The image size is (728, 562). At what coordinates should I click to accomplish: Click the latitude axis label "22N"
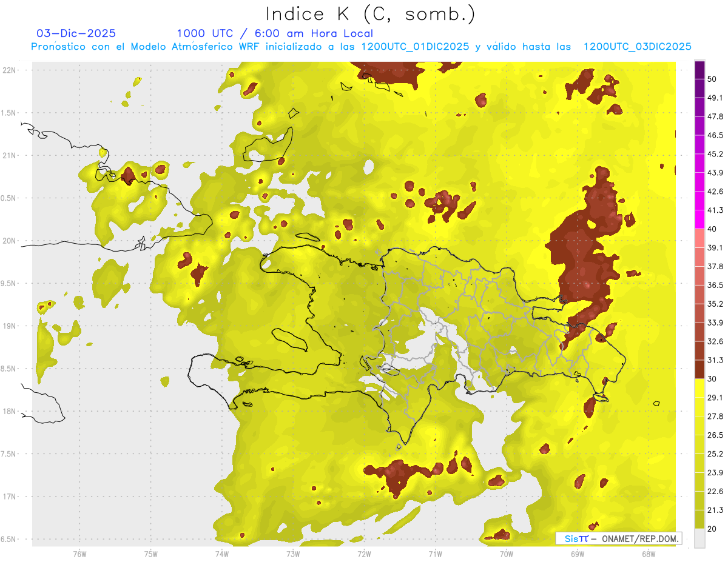pyautogui.click(x=9, y=70)
